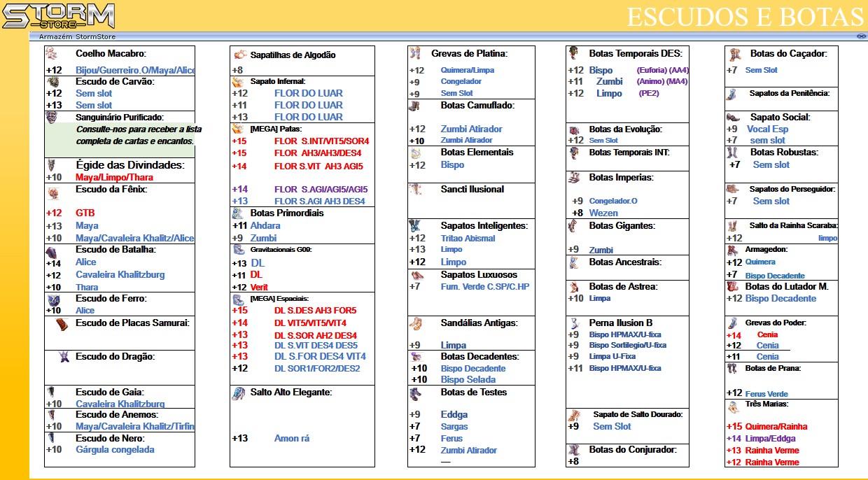Select the Botas Elementais icon
The image size is (868, 480).
[x=416, y=153]
